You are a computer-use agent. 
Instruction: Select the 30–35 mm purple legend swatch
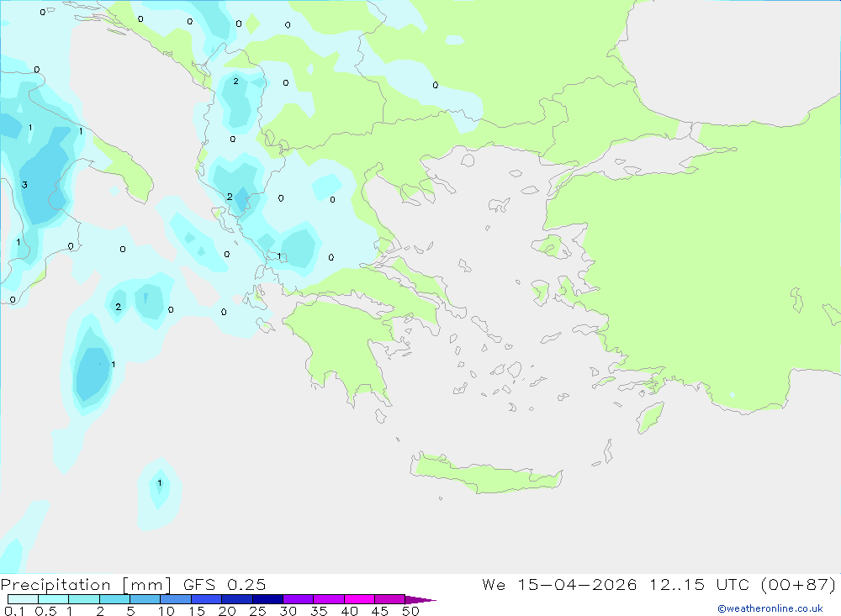pos(298,599)
